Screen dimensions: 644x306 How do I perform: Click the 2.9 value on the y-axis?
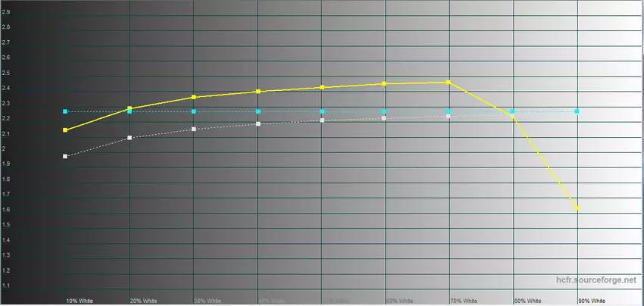pyautogui.click(x=6, y=12)
